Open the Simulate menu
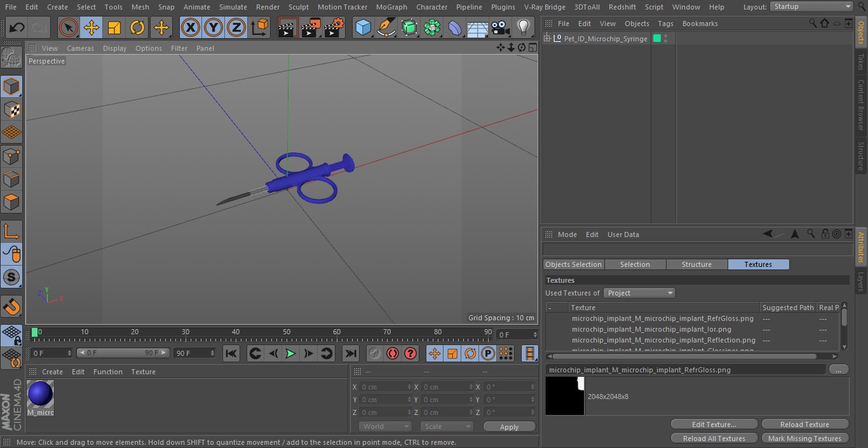868x448 pixels. coord(233,7)
